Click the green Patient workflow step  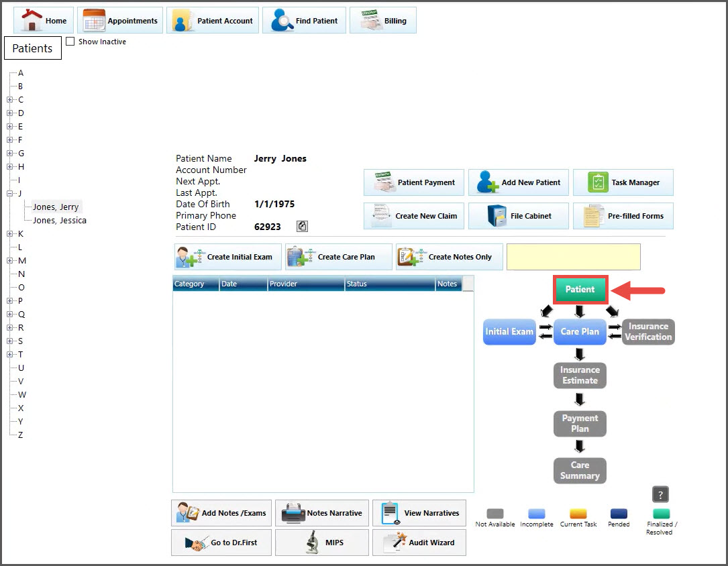click(580, 290)
